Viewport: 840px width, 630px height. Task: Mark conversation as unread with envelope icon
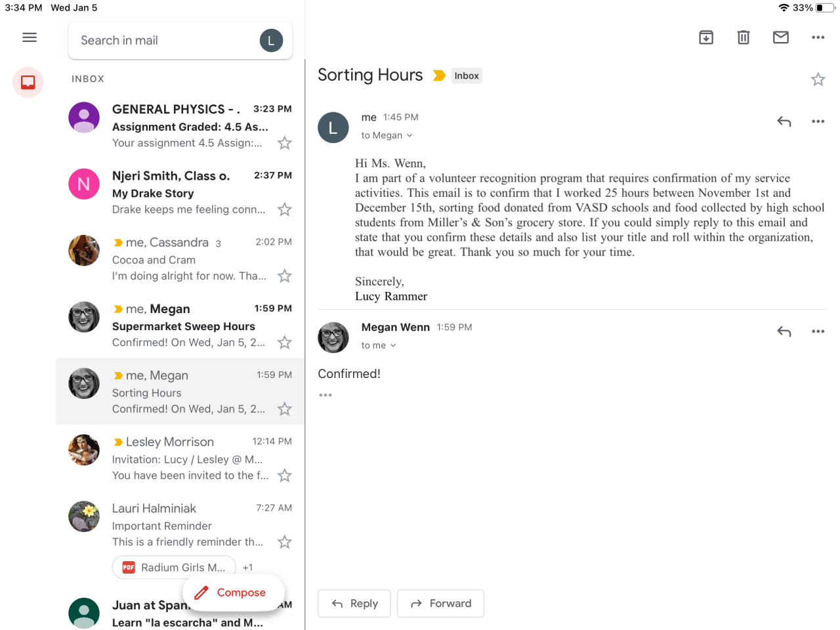coord(781,37)
